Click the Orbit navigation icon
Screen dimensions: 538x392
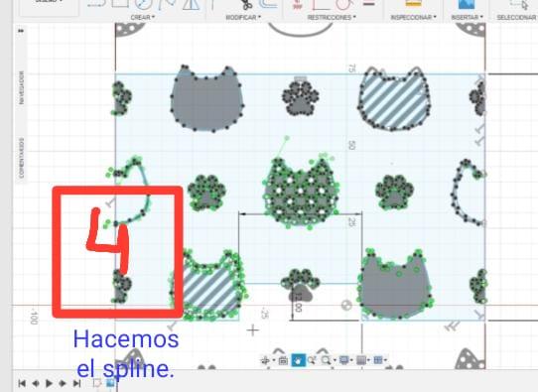[x=265, y=360]
